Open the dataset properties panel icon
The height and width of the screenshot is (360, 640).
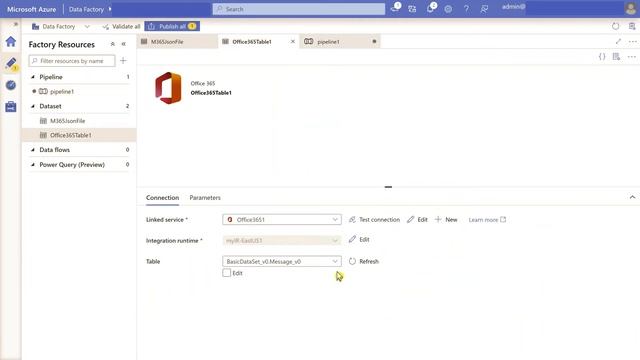tap(616, 57)
